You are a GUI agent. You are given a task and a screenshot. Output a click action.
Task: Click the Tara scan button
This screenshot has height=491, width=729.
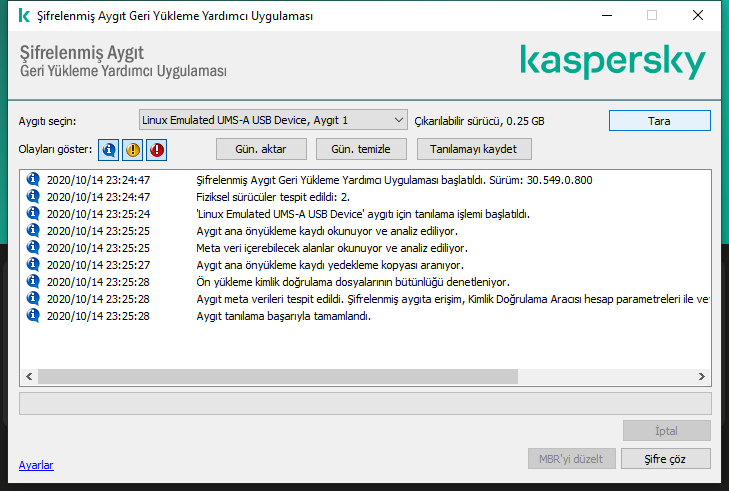(x=660, y=121)
